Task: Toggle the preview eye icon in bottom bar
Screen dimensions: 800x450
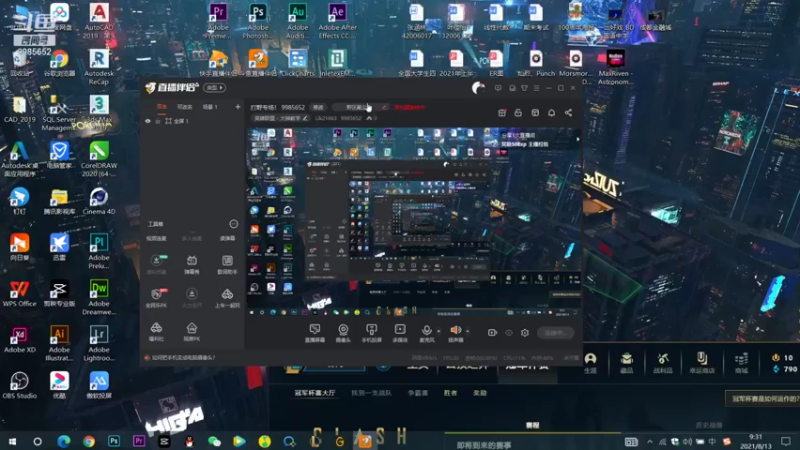Action: pyautogui.click(x=509, y=333)
